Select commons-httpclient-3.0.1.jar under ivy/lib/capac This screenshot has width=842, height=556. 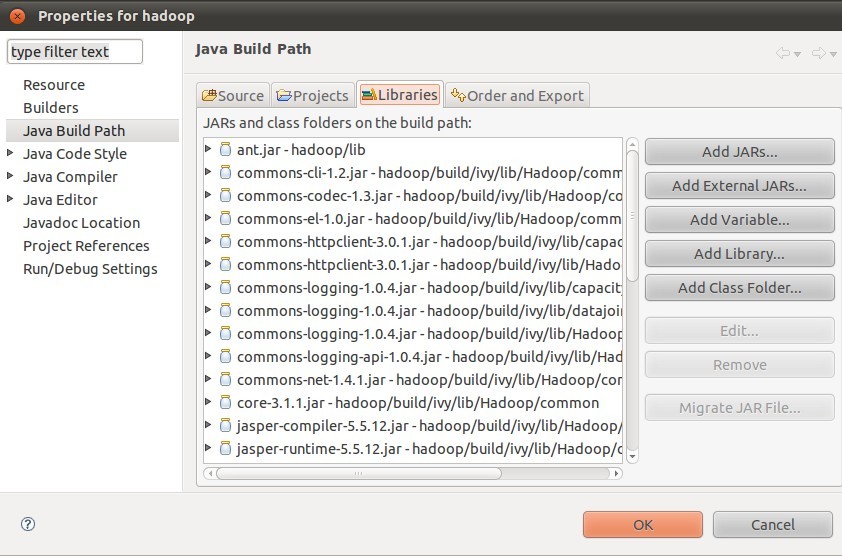pyautogui.click(x=412, y=242)
